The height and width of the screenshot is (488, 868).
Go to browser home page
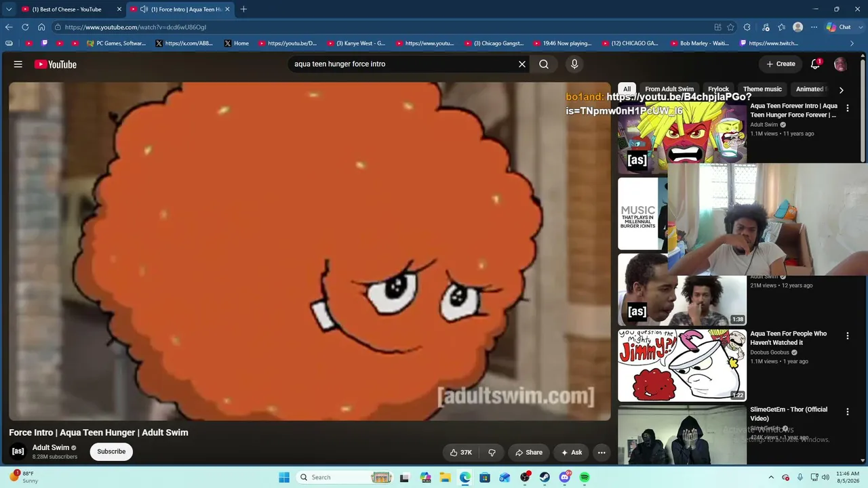41,27
